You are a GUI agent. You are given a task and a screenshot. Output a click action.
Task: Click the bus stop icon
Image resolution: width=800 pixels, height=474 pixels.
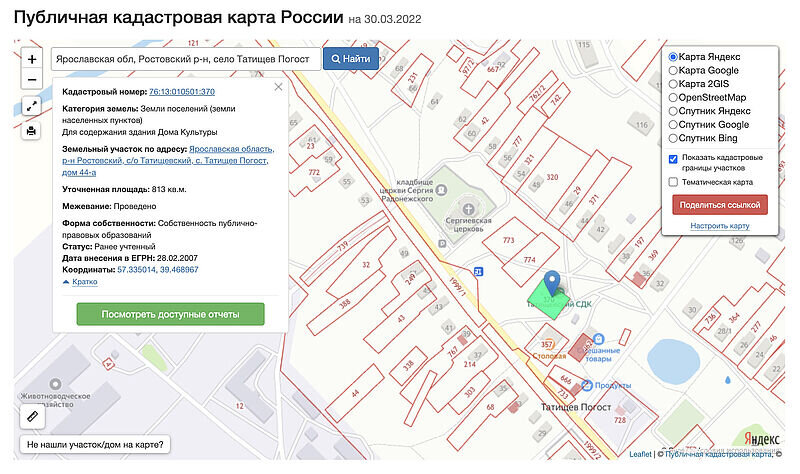click(x=478, y=271)
